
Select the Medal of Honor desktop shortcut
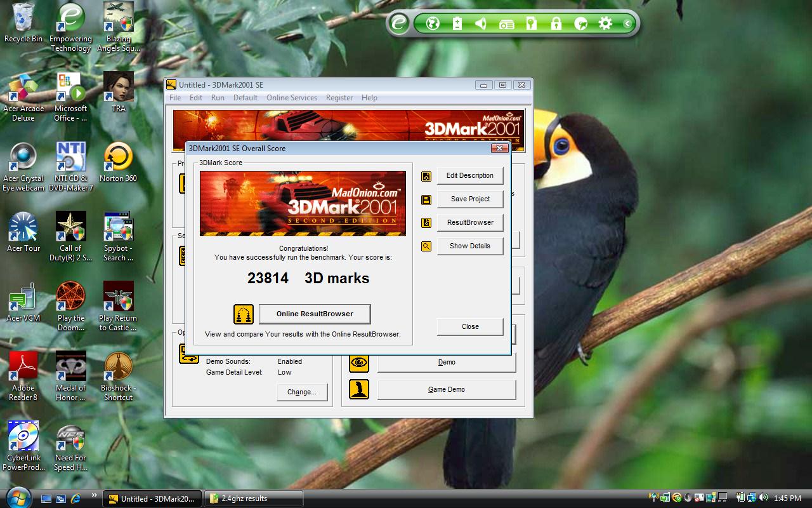(x=70, y=376)
